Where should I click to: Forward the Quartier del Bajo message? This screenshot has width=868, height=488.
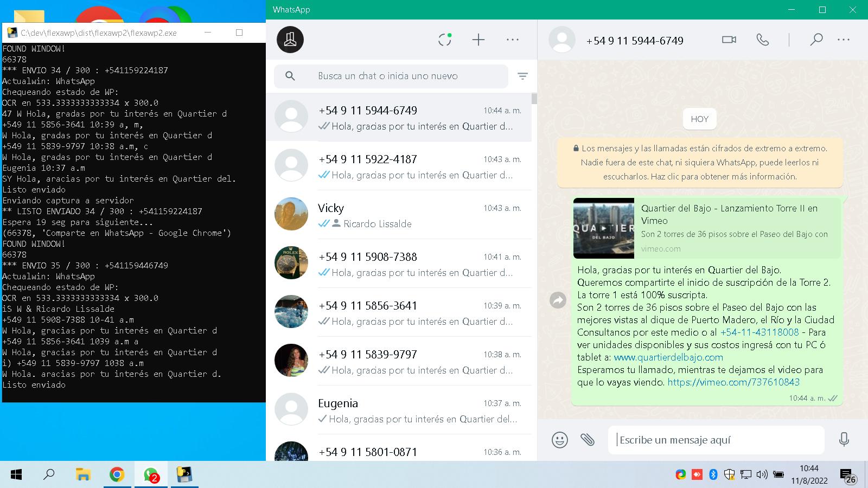point(558,300)
